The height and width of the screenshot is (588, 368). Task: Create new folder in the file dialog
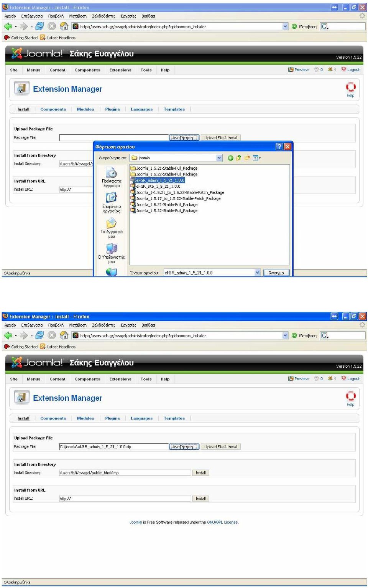pos(247,158)
